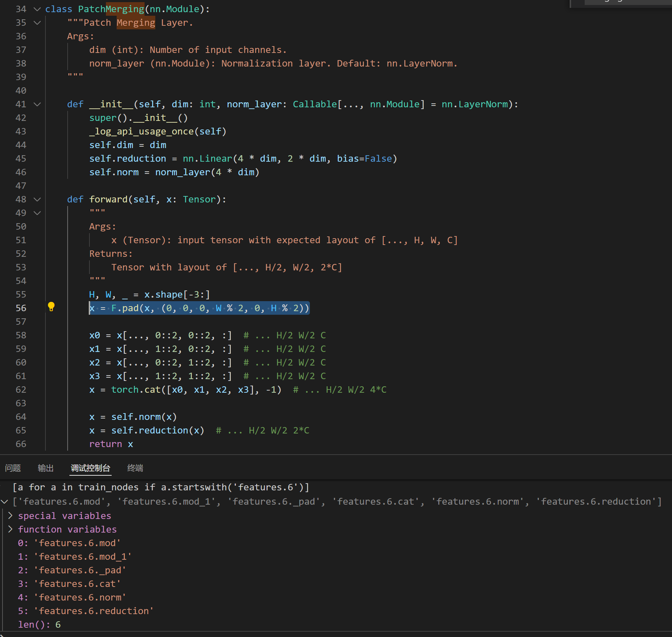Select the 调试控制台 (Debug Console) tab

tap(90, 468)
